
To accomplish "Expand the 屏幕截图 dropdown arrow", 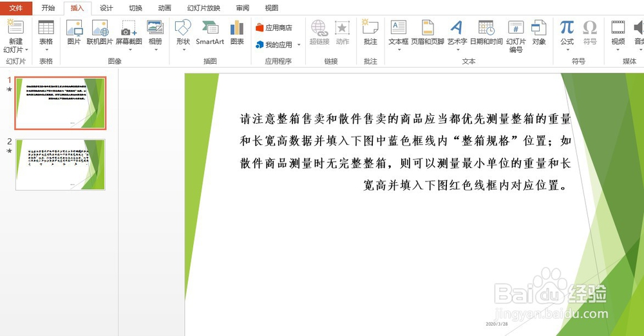I will (130, 50).
